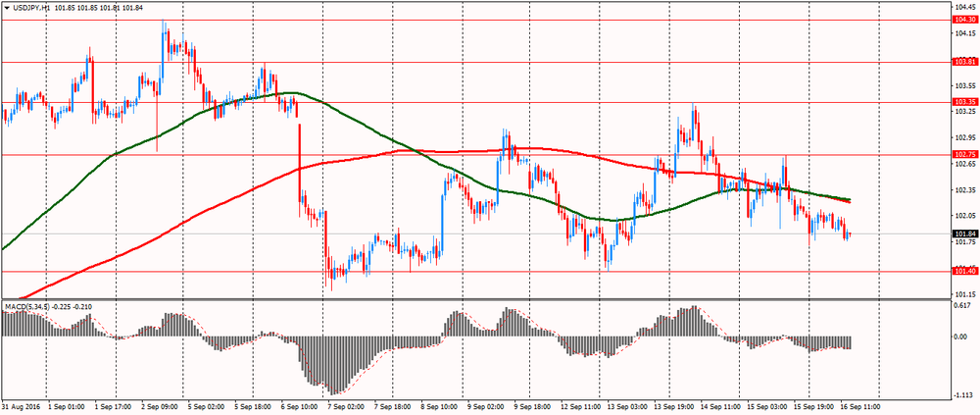Click the 5 Sep 02:00 time label
The image size is (980, 415).
[x=206, y=406]
